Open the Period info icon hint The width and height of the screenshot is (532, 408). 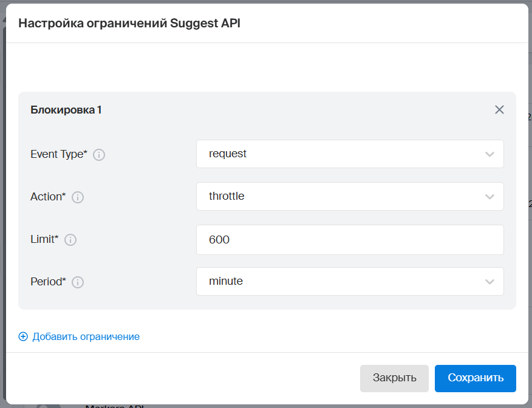pos(78,282)
